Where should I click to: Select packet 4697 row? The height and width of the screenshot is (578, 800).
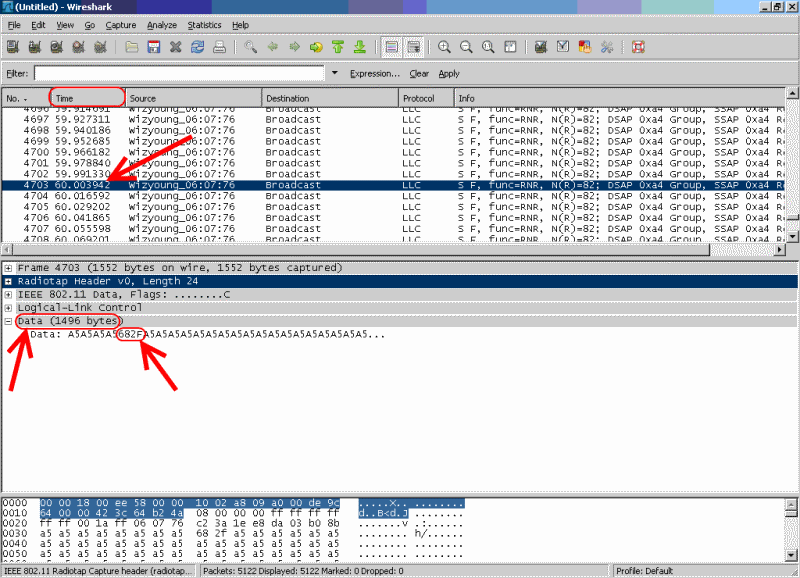point(393,119)
